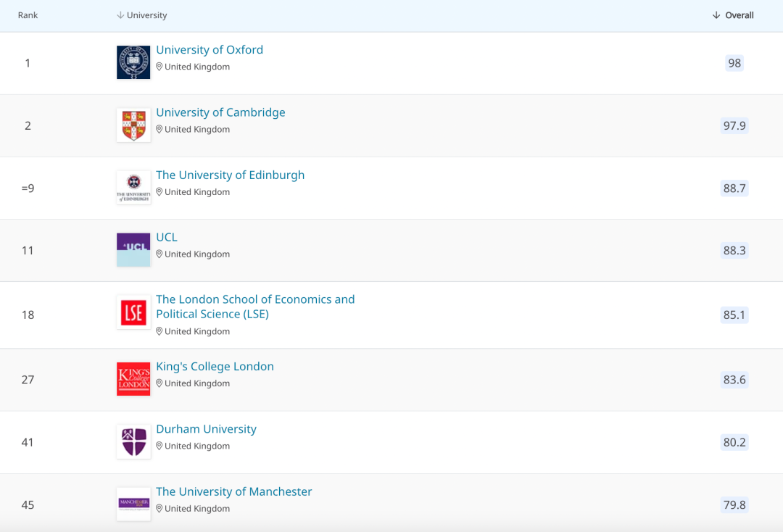Open the University of Cambridge link
Image resolution: width=783 pixels, height=532 pixels.
220,112
